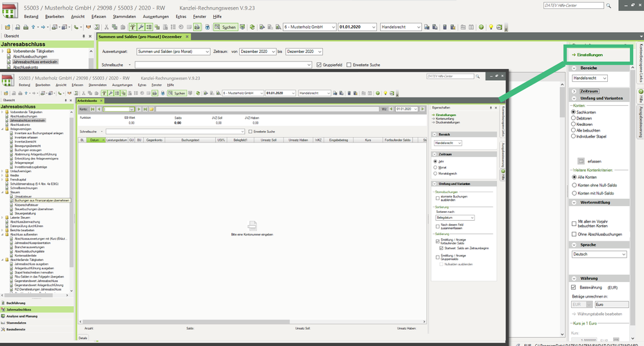Click Kontenumfang link in Eigenschaften panel

click(x=445, y=119)
